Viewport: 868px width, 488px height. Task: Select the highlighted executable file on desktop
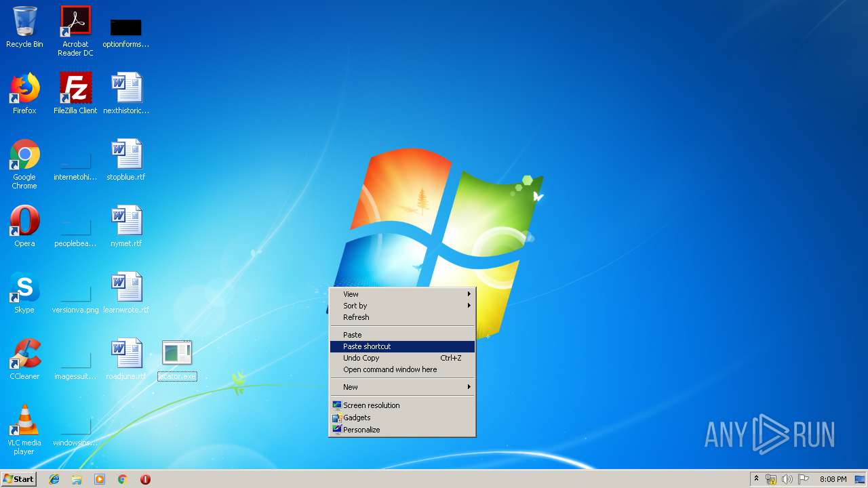coord(177,360)
